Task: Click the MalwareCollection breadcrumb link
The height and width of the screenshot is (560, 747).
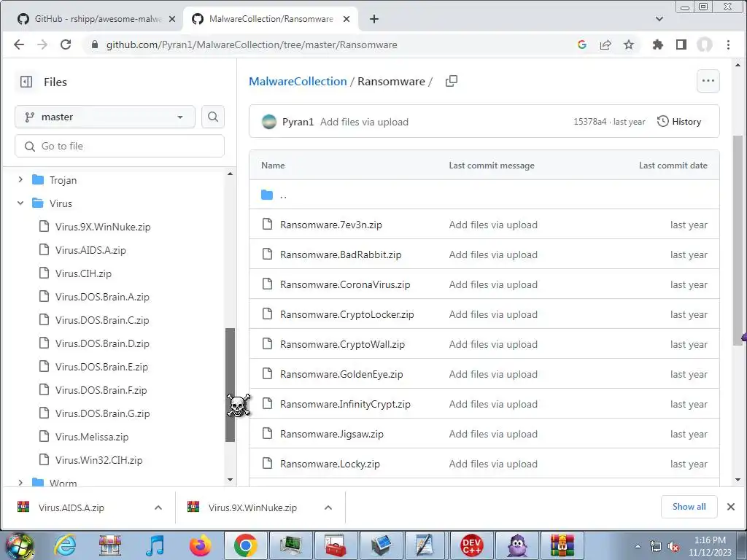Action: [298, 82]
